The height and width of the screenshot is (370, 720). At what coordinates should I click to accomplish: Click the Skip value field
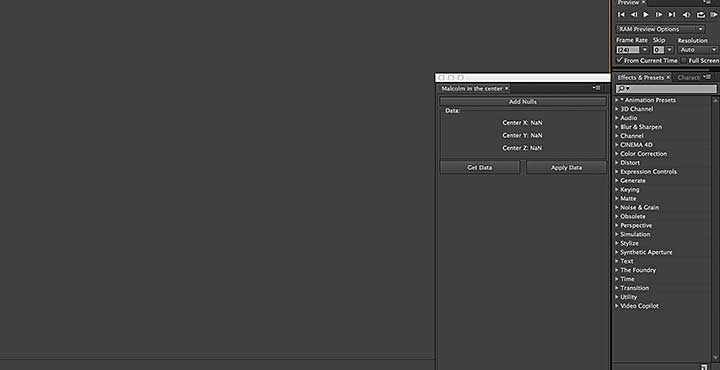[658, 50]
